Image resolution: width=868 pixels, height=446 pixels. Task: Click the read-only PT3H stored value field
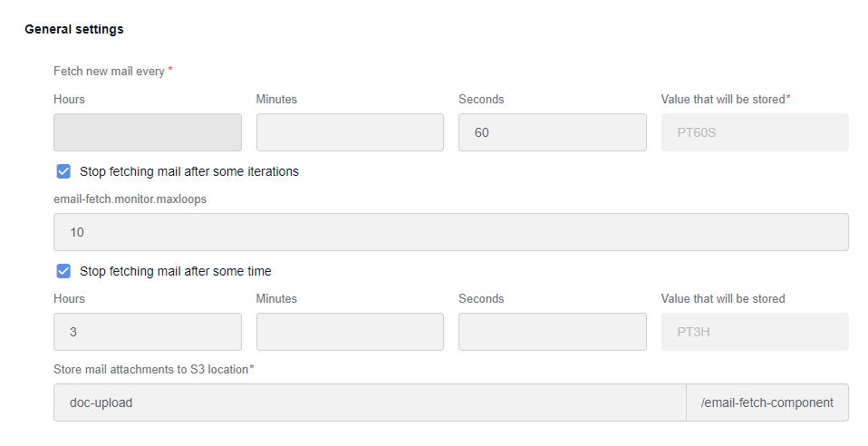[755, 332]
